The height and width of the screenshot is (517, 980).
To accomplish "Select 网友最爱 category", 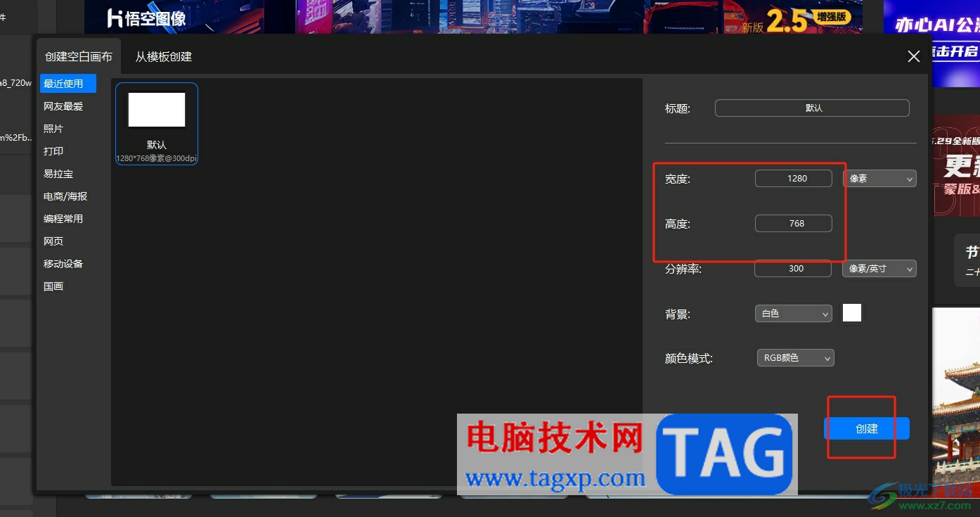I will click(63, 106).
